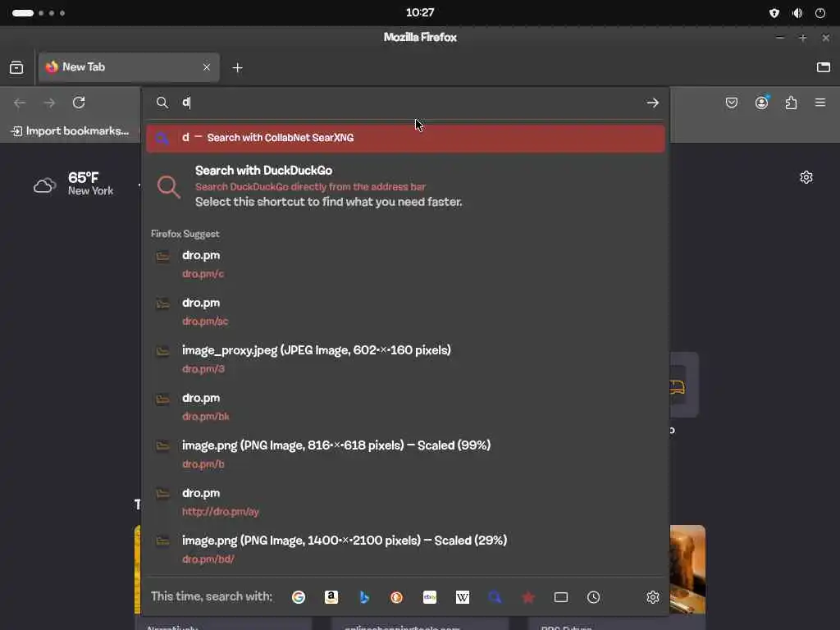Screen dimensions: 840x630
Task: Select d — Search with CollabNet SearXNG
Action: pos(405,138)
